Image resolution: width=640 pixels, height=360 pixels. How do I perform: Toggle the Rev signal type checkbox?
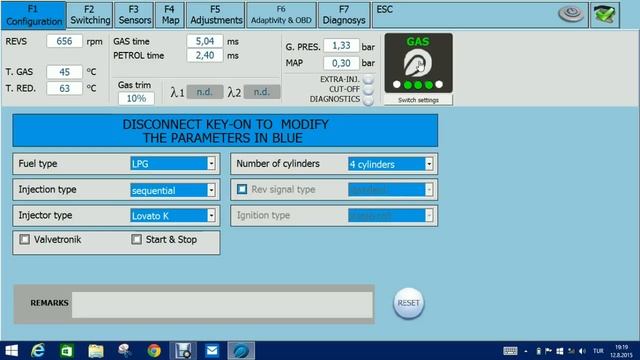(242, 189)
